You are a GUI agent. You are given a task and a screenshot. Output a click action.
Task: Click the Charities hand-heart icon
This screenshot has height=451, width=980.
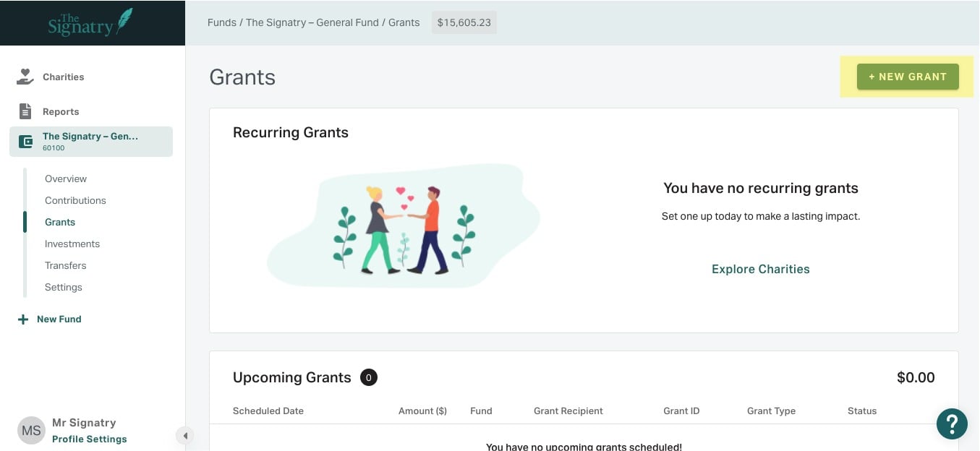pos(25,77)
